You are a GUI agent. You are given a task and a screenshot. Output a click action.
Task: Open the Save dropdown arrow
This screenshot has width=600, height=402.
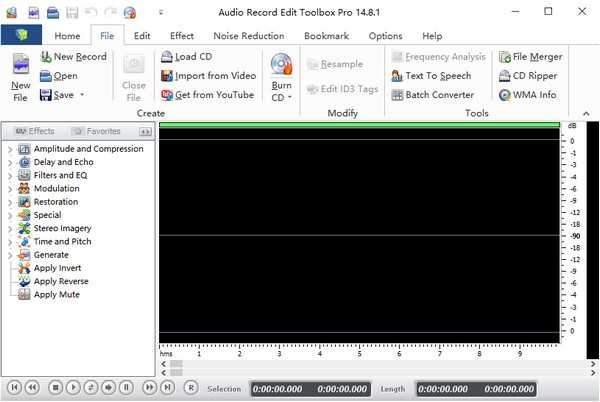(x=82, y=94)
